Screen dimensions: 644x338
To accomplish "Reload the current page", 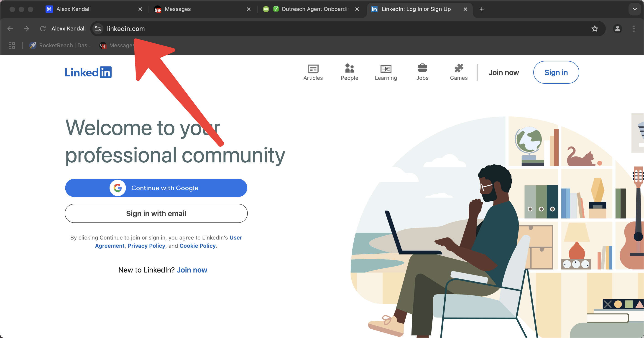I will tap(43, 29).
